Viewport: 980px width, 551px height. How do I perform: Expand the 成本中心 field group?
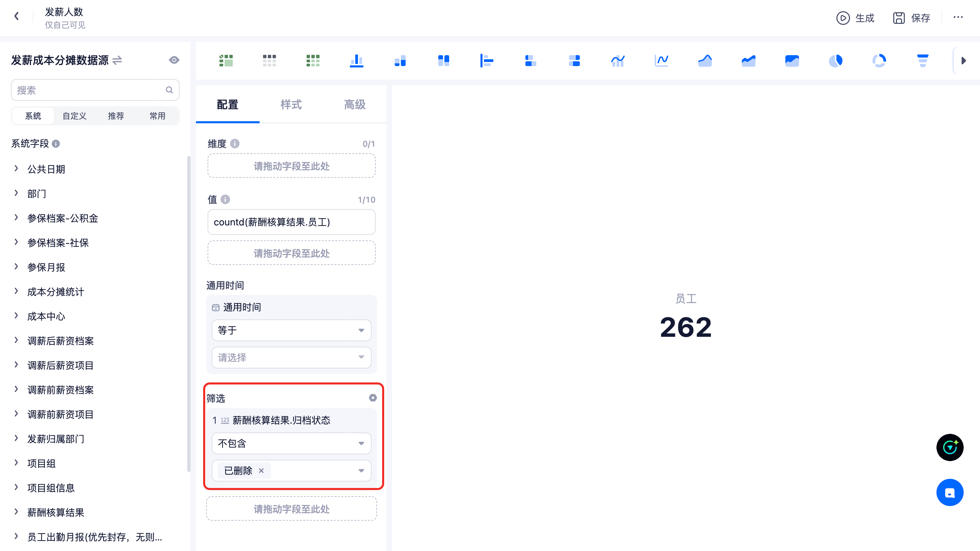(16, 316)
